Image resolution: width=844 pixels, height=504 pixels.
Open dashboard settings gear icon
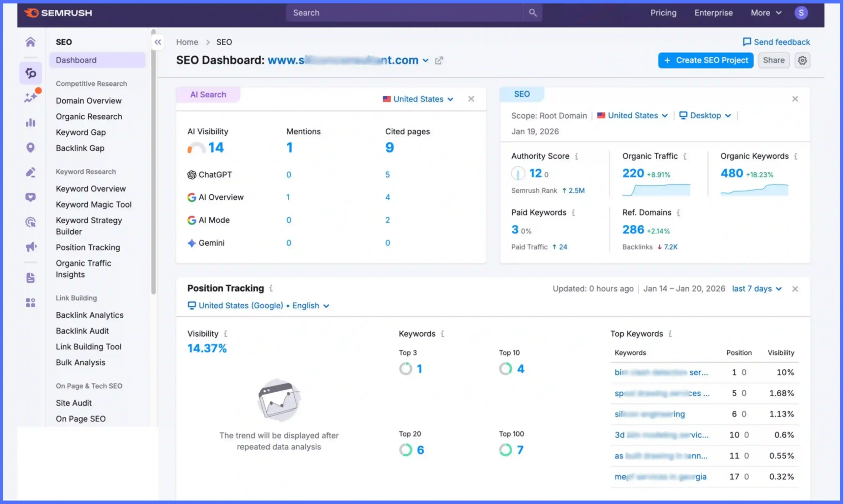pos(802,60)
